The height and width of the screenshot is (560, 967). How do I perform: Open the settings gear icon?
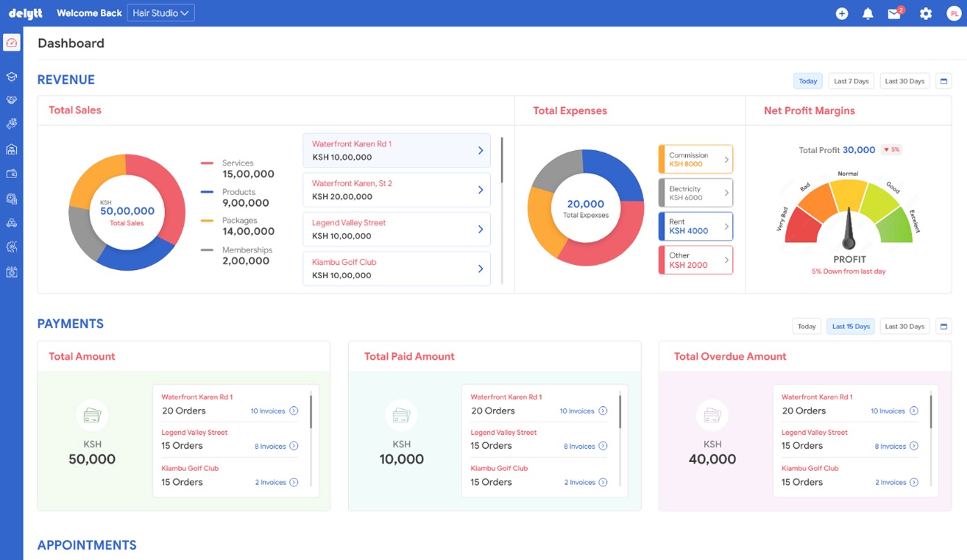point(925,13)
